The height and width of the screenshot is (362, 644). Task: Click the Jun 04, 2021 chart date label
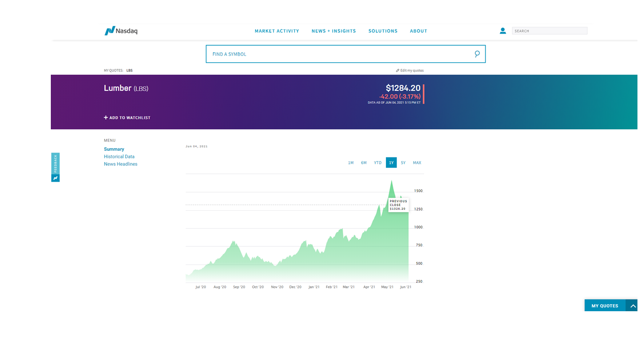[x=197, y=146]
